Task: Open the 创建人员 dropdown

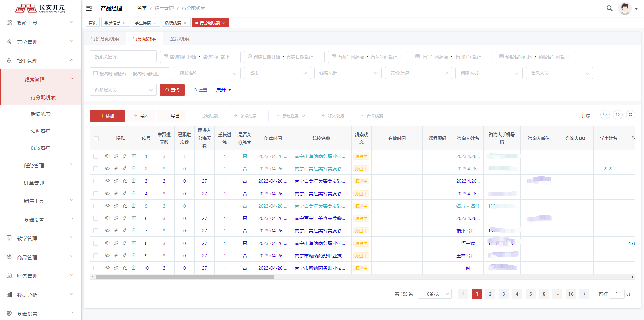Action: pos(489,73)
